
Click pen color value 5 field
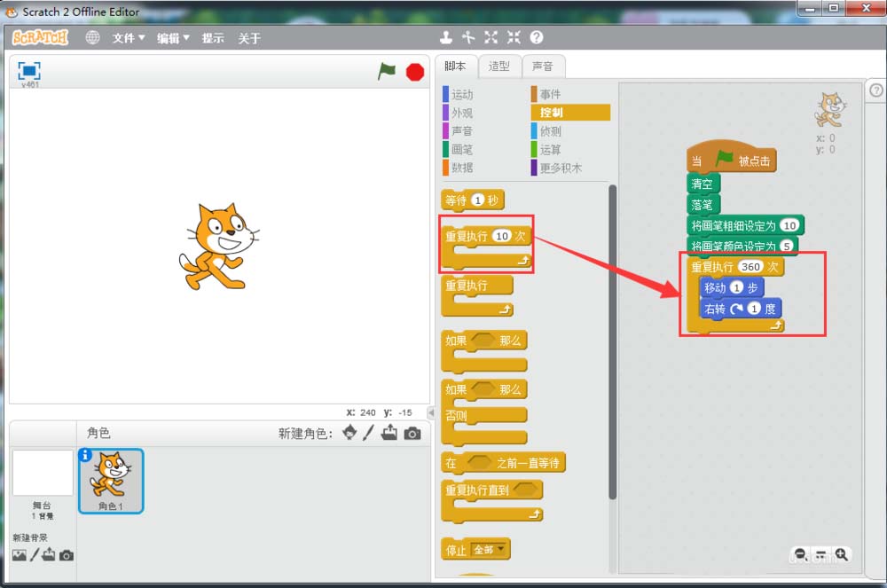(787, 246)
